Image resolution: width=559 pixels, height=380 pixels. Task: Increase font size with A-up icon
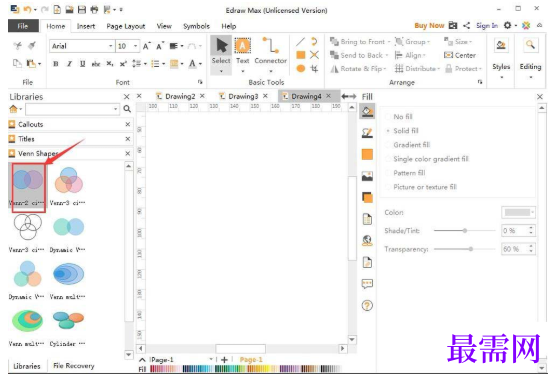146,46
